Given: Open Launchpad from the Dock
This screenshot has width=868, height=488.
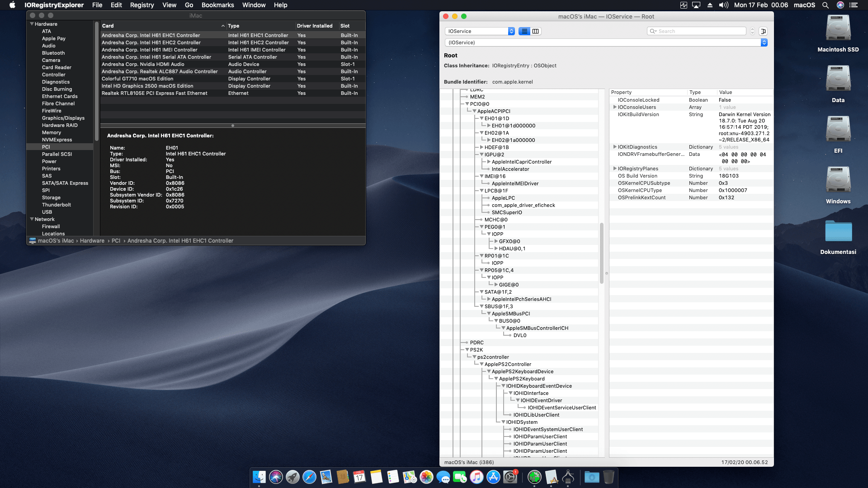Looking at the screenshot, I should coord(292,477).
